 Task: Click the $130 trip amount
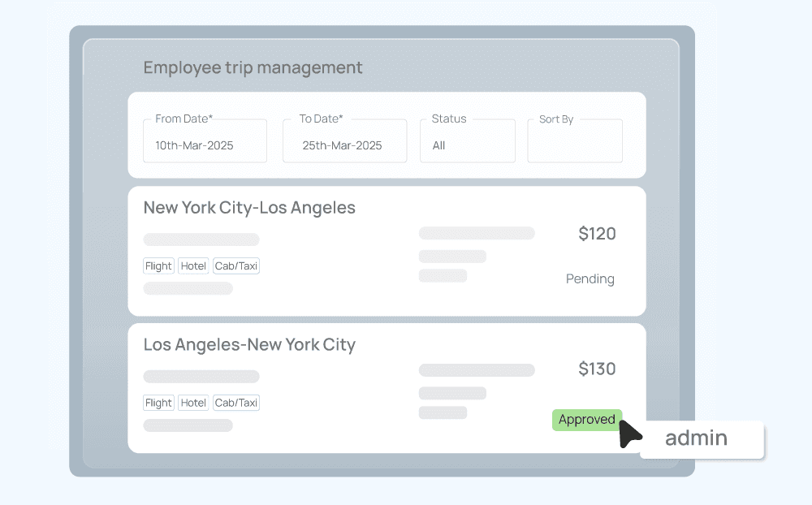(597, 369)
